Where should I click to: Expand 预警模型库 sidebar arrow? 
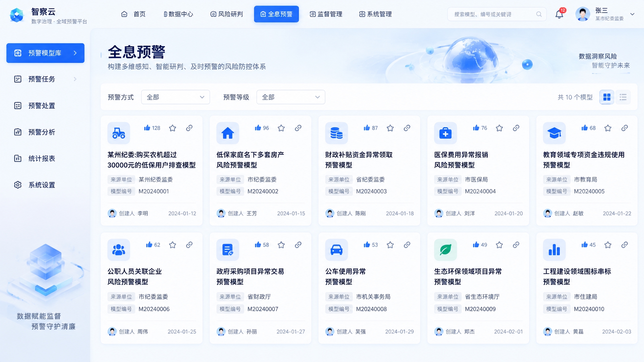(75, 53)
